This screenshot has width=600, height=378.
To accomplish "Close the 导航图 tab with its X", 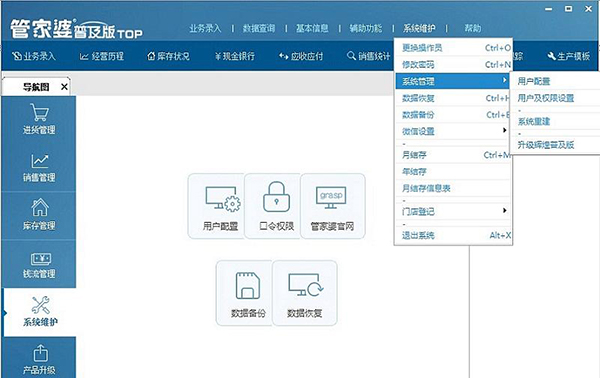I will coord(64,87).
